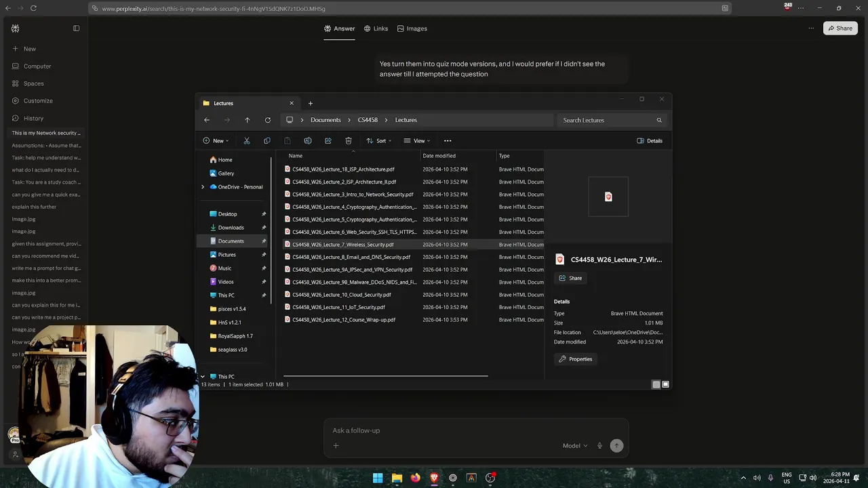Click the Perplexity logo in sidebar
Viewport: 868px width, 488px height.
tap(15, 28)
